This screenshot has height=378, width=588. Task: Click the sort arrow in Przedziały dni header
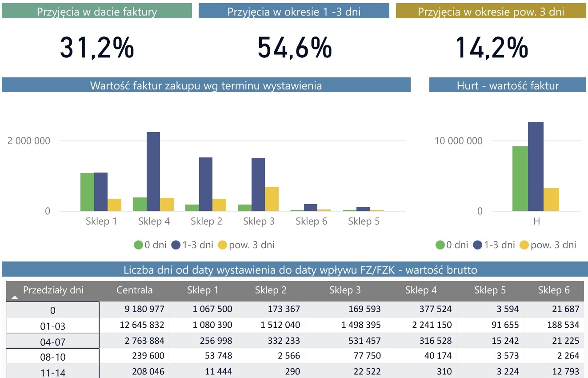coord(15,298)
